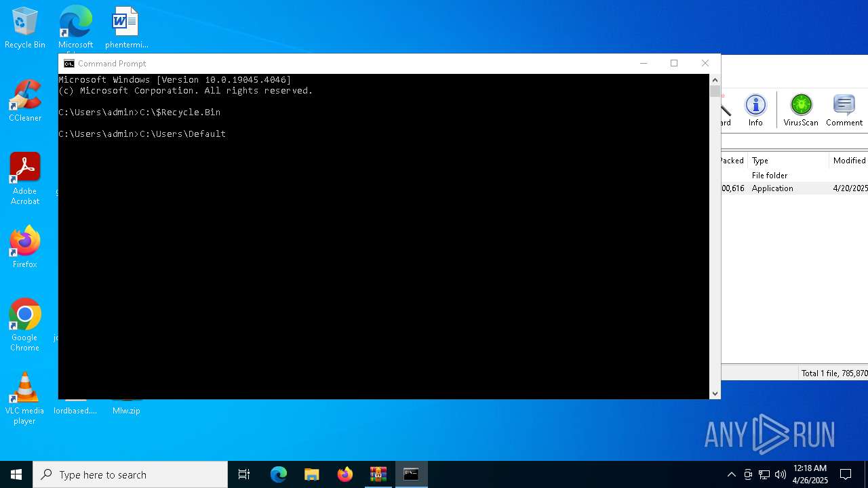The height and width of the screenshot is (488, 868).
Task: Switch to WinRAR on the taskbar
Action: coord(378,474)
